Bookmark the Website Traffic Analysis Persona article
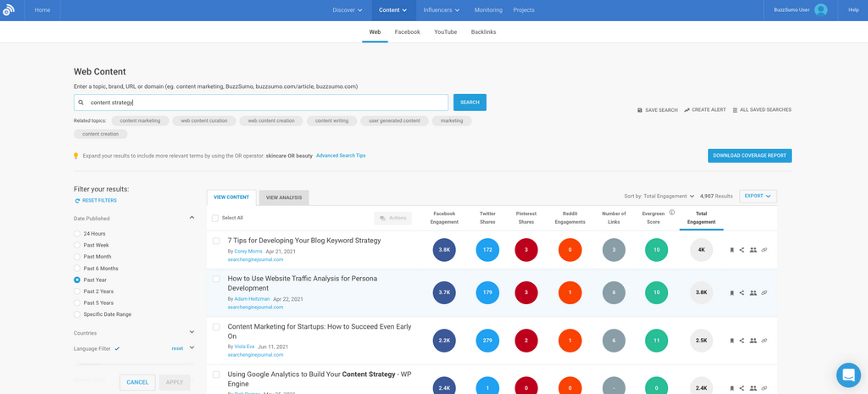Image resolution: width=868 pixels, height=394 pixels. coord(732,292)
